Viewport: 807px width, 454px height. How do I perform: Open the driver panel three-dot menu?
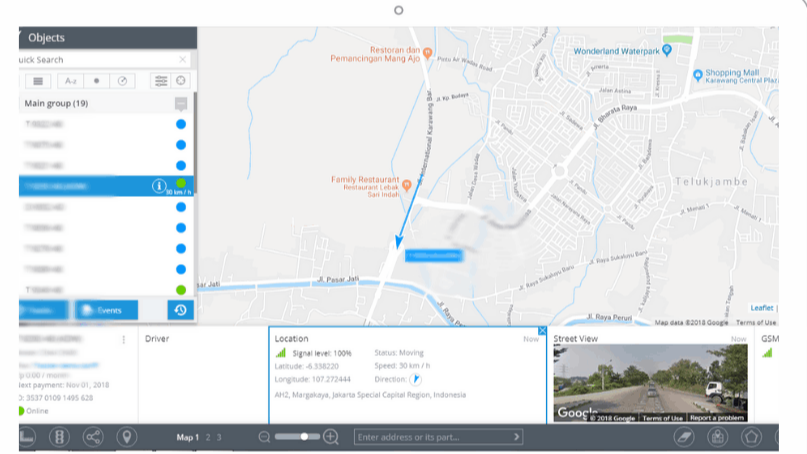pyautogui.click(x=123, y=340)
